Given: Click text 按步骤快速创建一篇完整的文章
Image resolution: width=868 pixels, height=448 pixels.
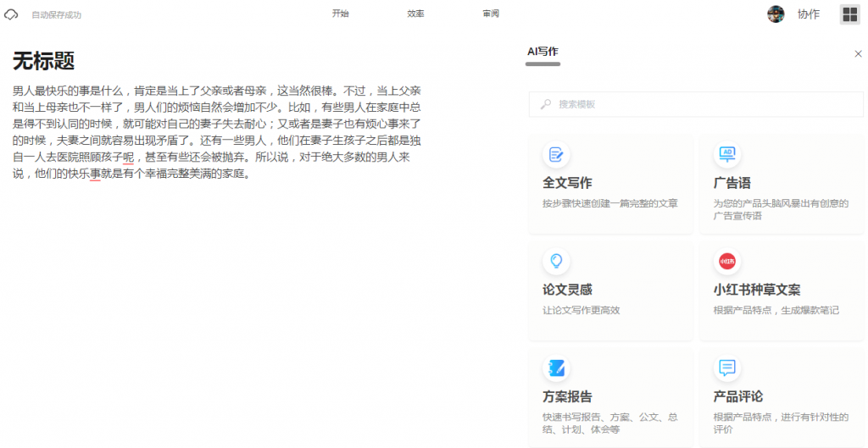Looking at the screenshot, I should click(610, 203).
